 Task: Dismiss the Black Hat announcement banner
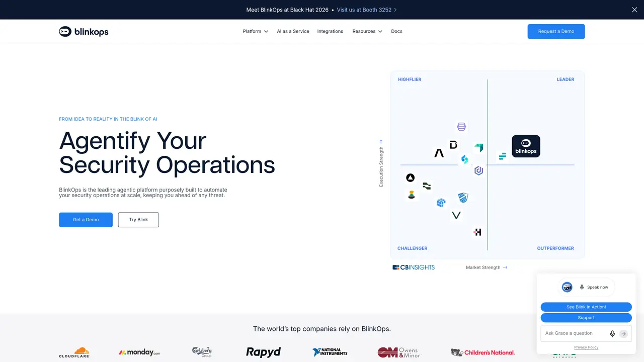point(634,10)
